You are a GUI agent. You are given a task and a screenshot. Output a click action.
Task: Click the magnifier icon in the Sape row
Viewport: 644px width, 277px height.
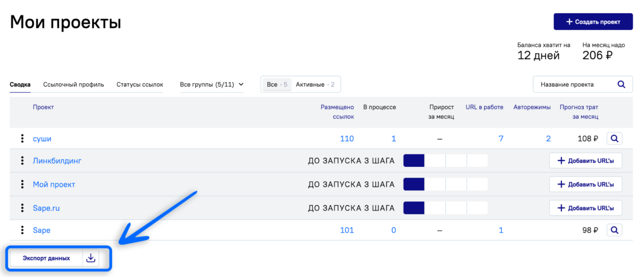tap(614, 230)
